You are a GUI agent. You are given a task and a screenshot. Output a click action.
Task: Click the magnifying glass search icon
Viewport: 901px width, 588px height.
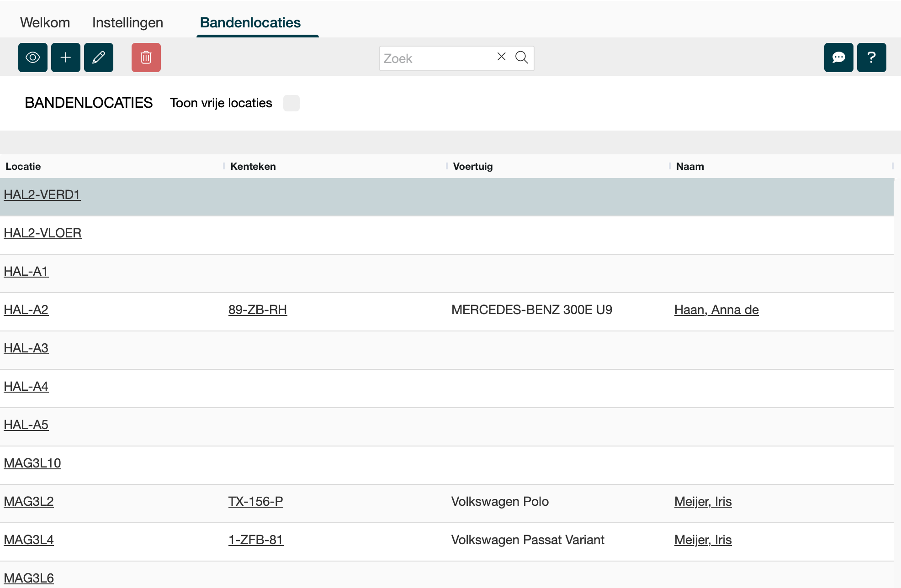coord(521,58)
